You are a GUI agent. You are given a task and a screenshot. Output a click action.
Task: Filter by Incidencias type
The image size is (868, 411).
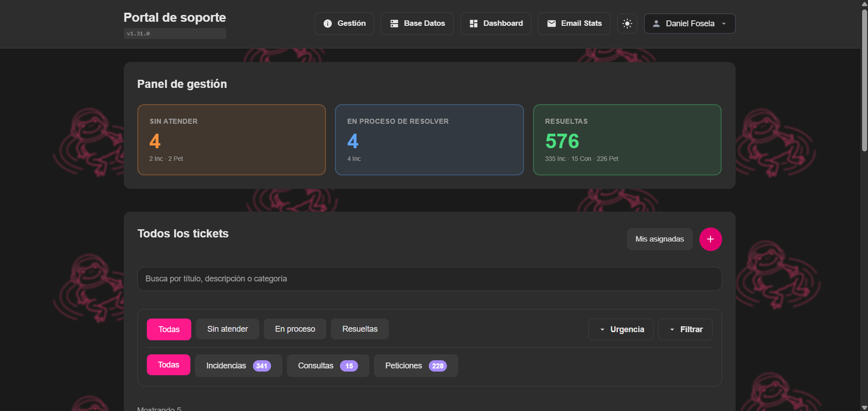pos(238,366)
